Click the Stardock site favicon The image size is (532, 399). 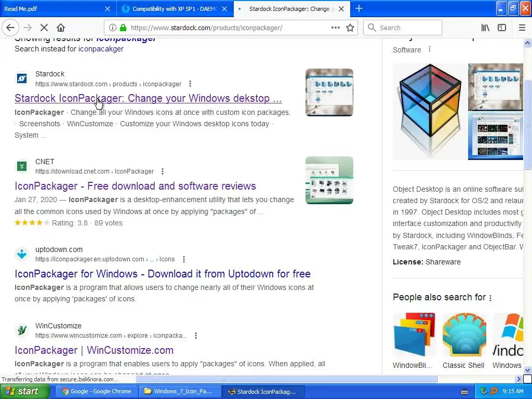(22, 78)
